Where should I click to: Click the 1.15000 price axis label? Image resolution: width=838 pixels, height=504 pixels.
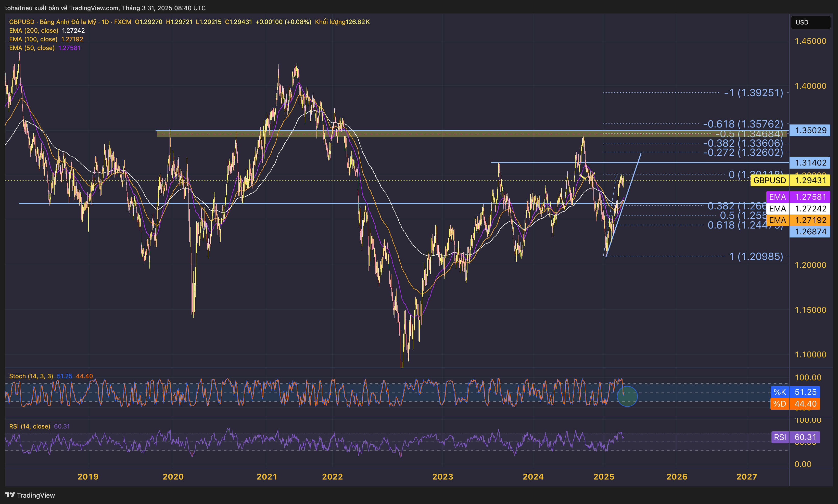click(810, 310)
